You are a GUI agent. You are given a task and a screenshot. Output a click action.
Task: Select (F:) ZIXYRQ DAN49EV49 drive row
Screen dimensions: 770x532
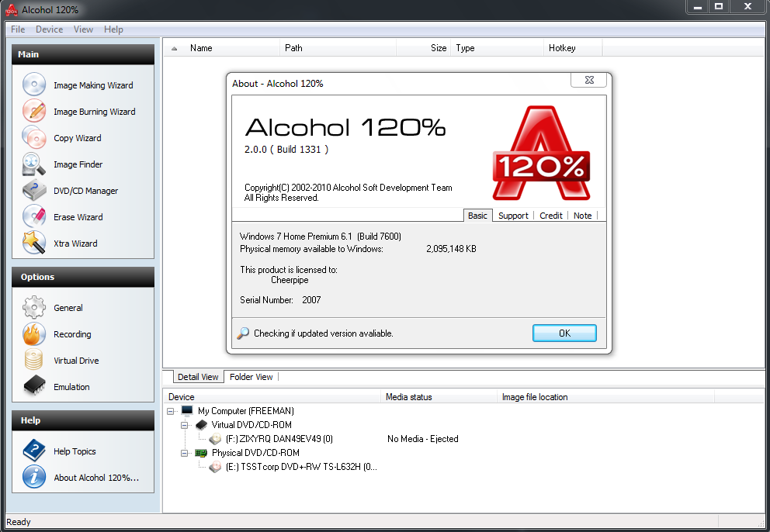pyautogui.click(x=279, y=439)
